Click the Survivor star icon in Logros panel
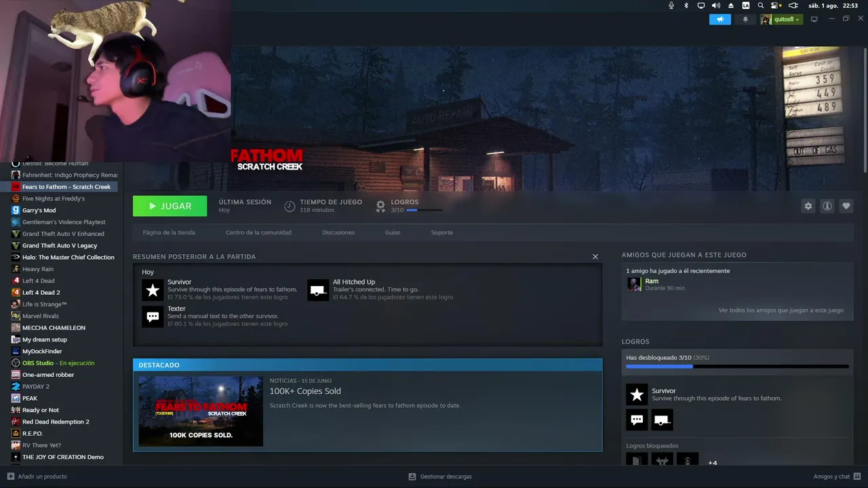 pos(637,394)
